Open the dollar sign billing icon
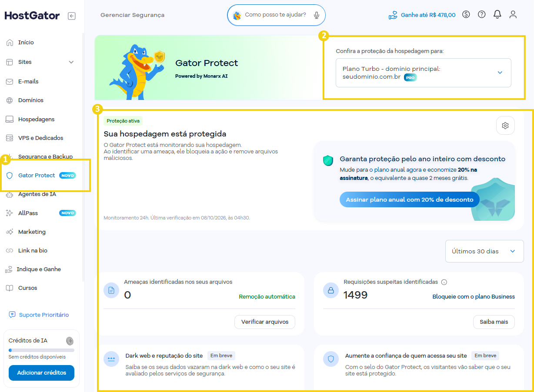This screenshot has width=534, height=392. pos(466,14)
